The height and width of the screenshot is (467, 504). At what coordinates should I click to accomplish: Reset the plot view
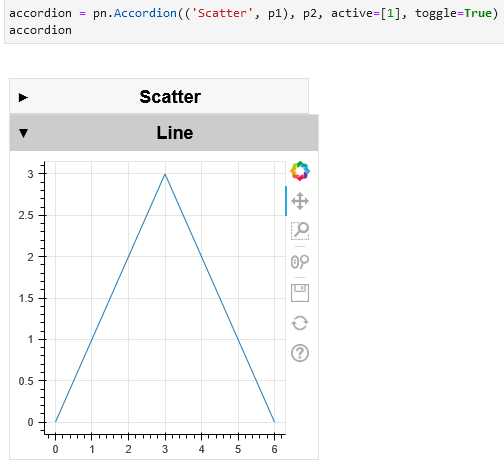point(300,323)
